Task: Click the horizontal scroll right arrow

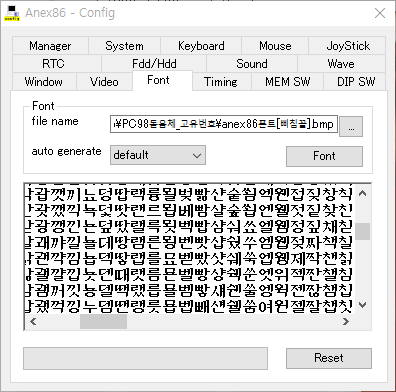Action: click(x=346, y=322)
